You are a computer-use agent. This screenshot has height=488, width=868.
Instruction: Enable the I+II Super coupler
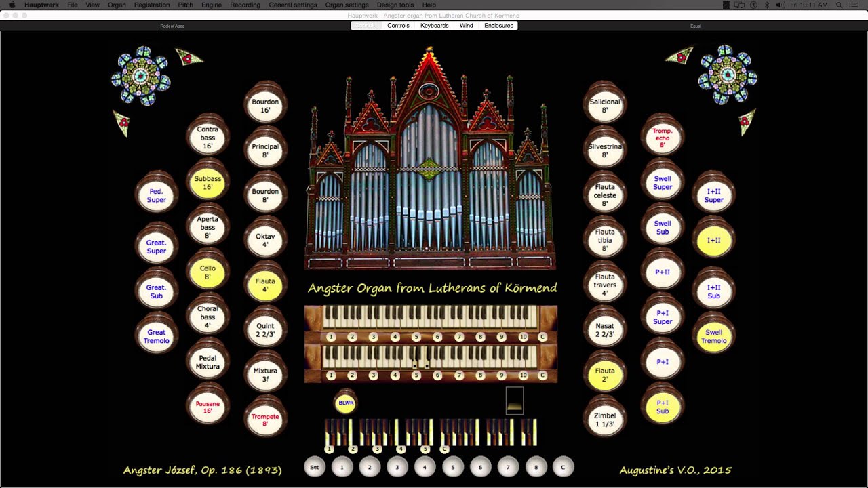pos(713,195)
